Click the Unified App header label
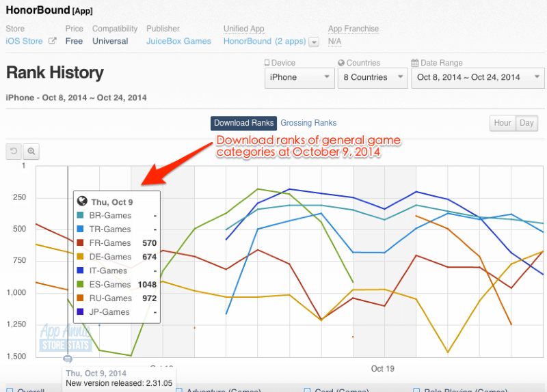547x392 pixels. pyautogui.click(x=244, y=29)
